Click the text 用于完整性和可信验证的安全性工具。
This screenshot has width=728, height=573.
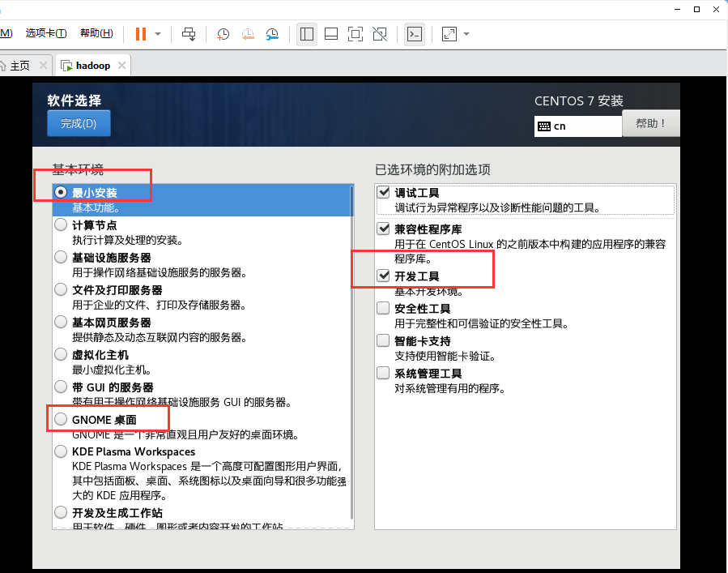point(482,323)
